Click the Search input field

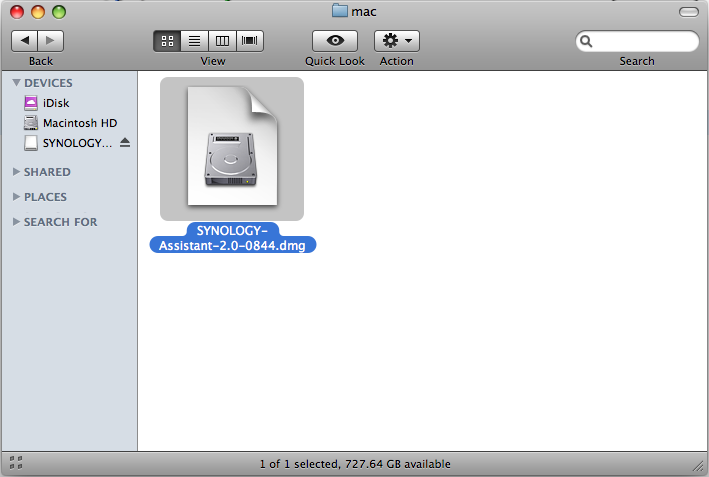tap(637, 41)
